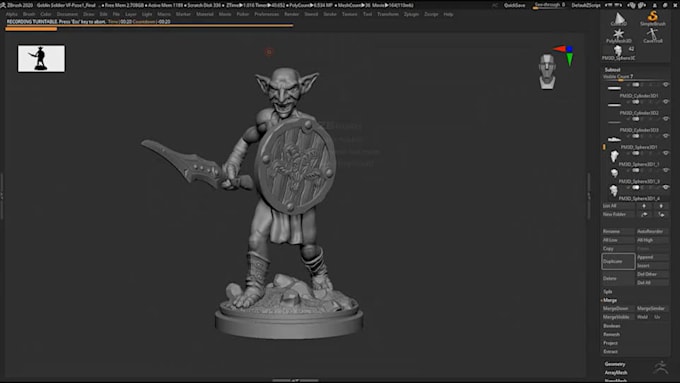Click the move-down curved arrow beside New Folder

pos(661,214)
